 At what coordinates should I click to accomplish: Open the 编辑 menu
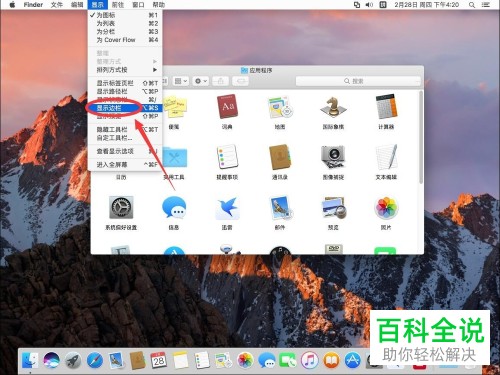[77, 5]
